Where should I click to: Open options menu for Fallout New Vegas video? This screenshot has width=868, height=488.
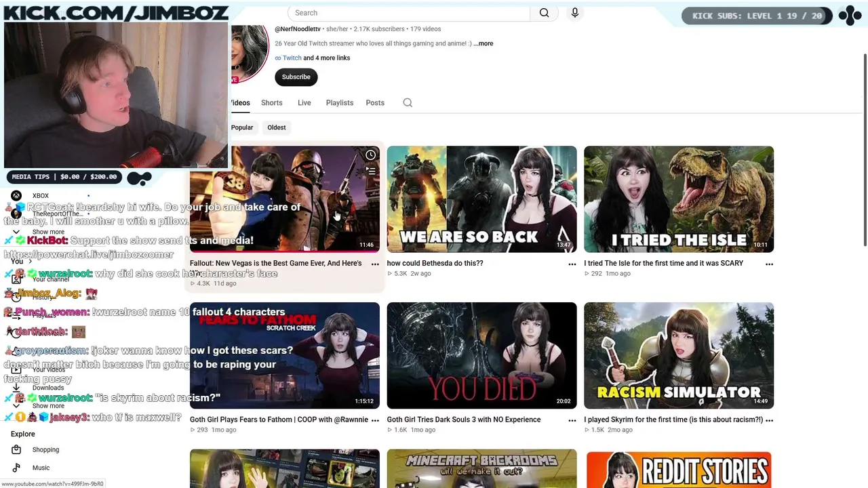click(375, 264)
